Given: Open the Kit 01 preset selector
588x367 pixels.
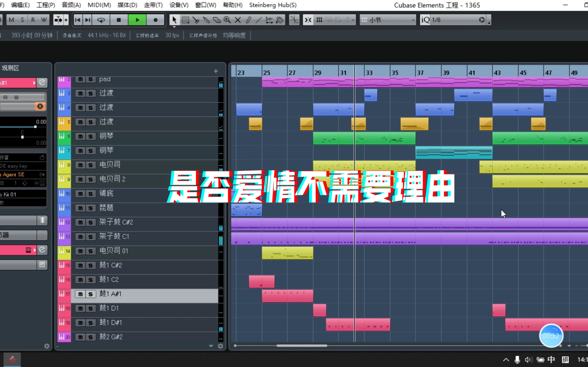Looking at the screenshot, I should pos(23,194).
